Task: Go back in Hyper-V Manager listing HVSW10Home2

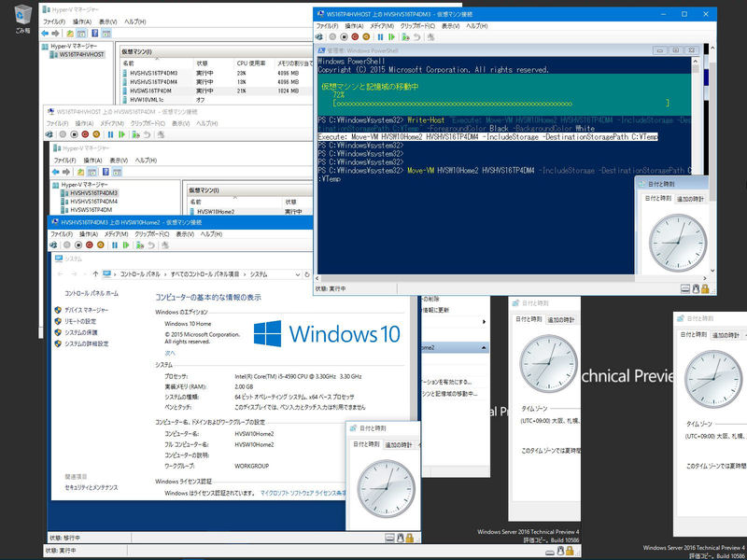Action: [56, 172]
